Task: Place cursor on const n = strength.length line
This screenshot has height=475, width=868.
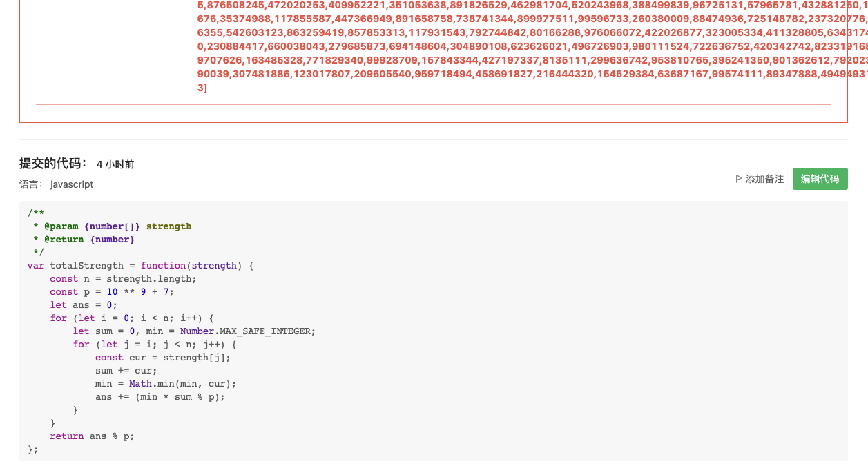Action: (123, 278)
